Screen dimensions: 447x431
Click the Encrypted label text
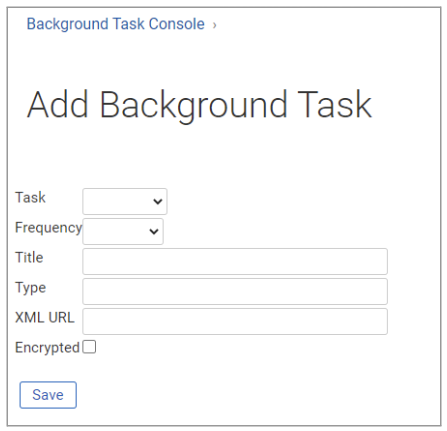coord(47,348)
